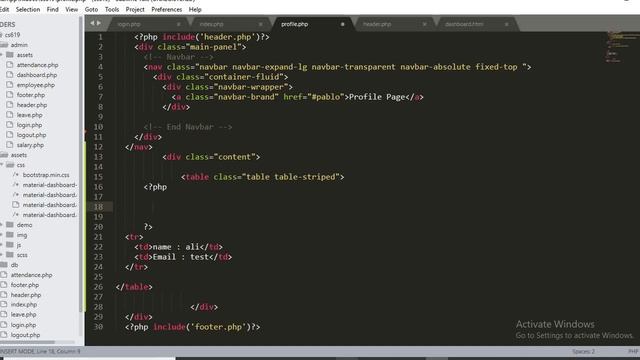Viewport: 640px width, 360px height.
Task: Open the Project menu
Action: point(135,9)
